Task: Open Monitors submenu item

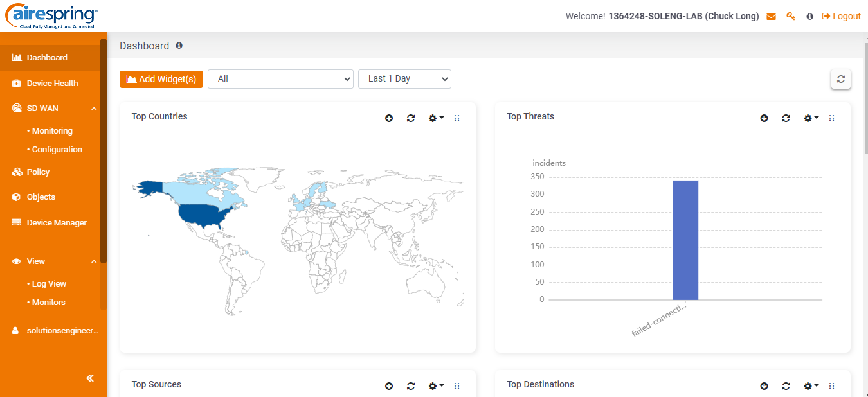Action: [48, 303]
